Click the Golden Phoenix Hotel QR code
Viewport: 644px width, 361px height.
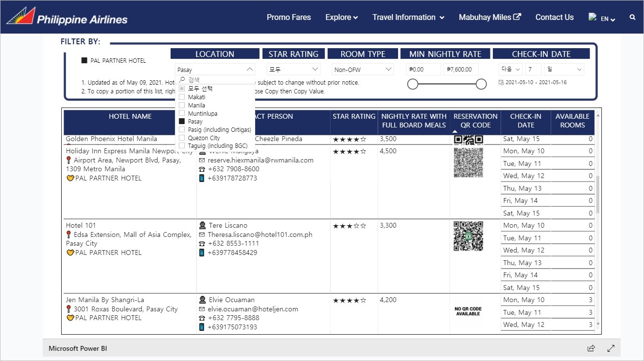click(468, 140)
